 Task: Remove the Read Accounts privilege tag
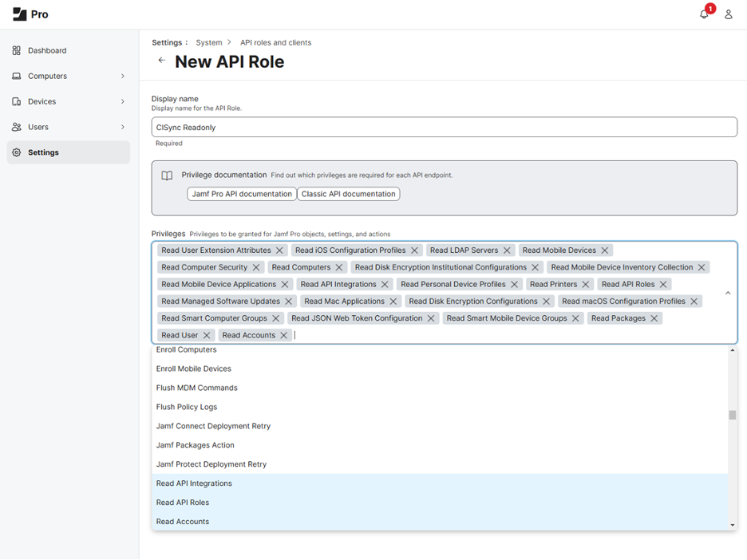pyautogui.click(x=284, y=335)
